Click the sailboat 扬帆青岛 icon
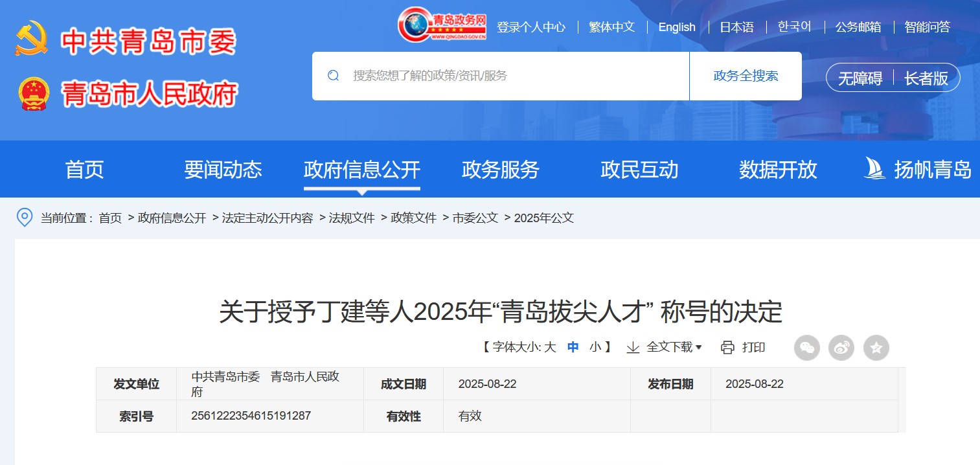This screenshot has width=980, height=465. click(874, 169)
